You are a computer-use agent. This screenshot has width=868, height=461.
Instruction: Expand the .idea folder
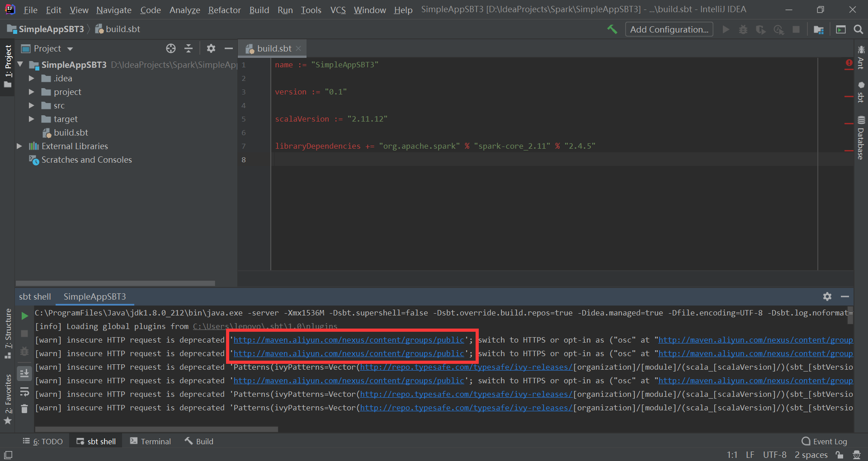(x=32, y=78)
